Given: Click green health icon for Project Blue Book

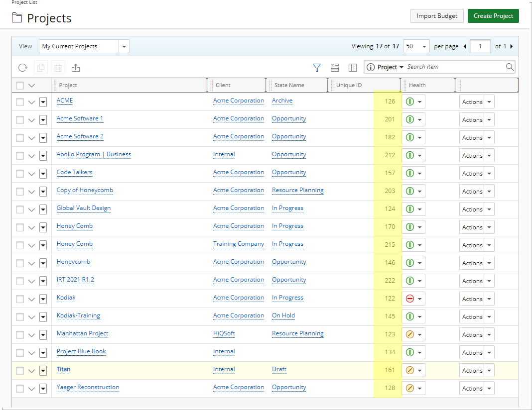Looking at the screenshot, I should tap(410, 352).
